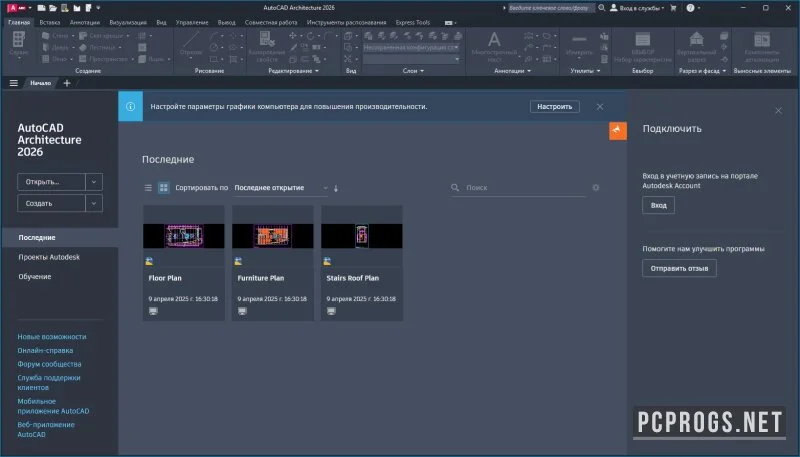Screen dimensions: 800x457
Task: Click the Создать button
Action: (51, 203)
